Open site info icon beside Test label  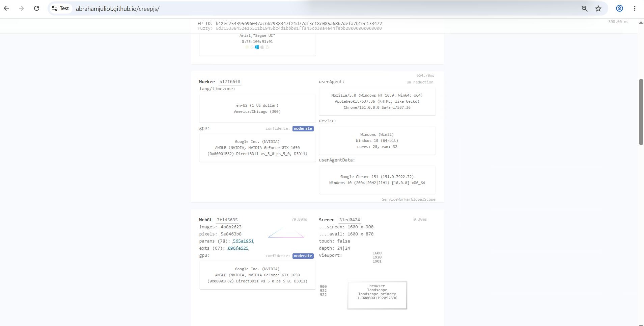click(x=55, y=8)
